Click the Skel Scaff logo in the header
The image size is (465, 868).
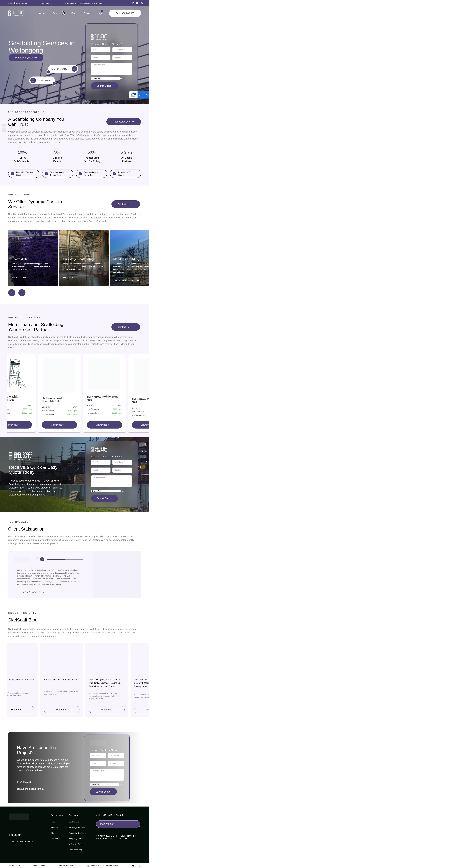tap(16, 13)
